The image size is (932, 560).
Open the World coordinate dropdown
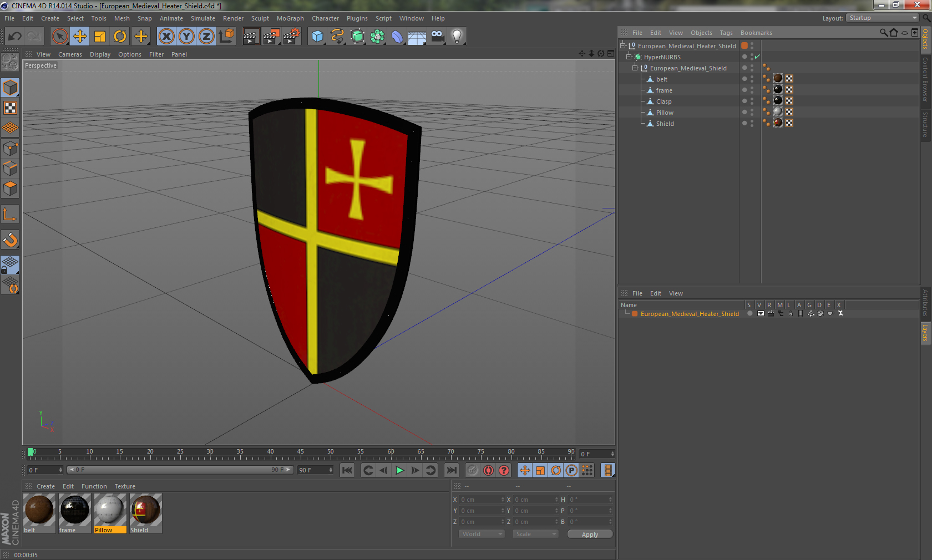pyautogui.click(x=482, y=534)
